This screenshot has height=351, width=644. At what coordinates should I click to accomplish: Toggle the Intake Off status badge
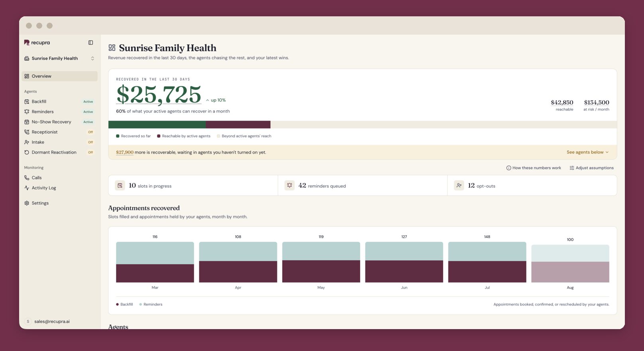click(90, 142)
